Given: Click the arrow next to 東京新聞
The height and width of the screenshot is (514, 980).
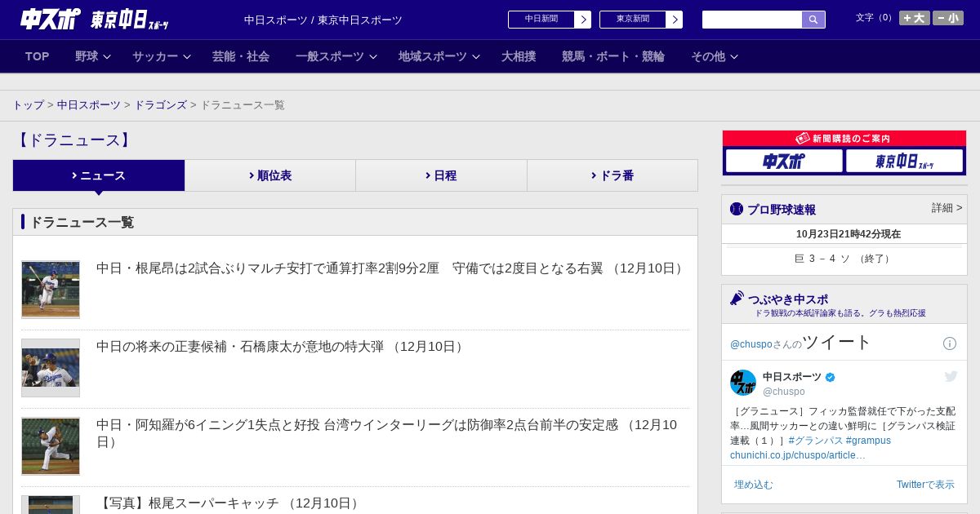Looking at the screenshot, I should coord(675,20).
